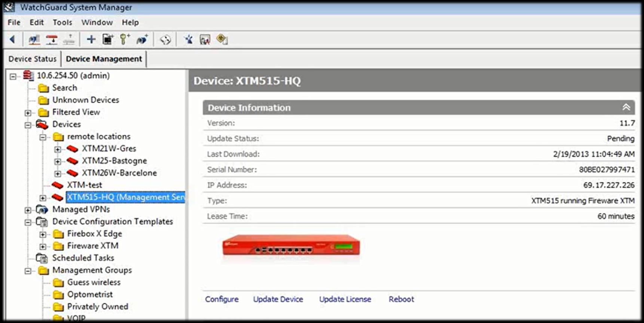This screenshot has height=323, width=644.
Task: Expand the Filtered View node
Action: coord(28,113)
